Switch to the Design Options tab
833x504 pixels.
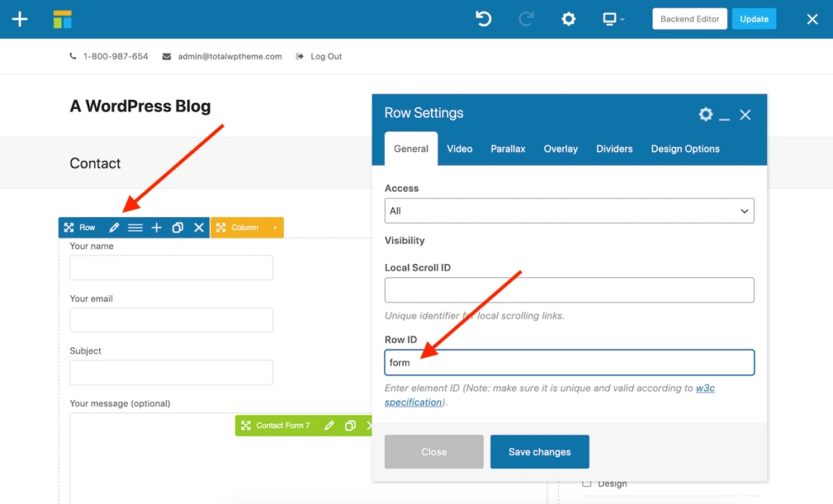(685, 149)
